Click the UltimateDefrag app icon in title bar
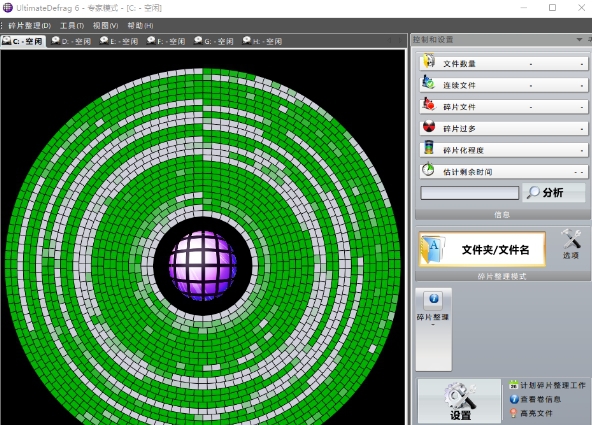Screen dimensions: 592x425 (8, 8)
